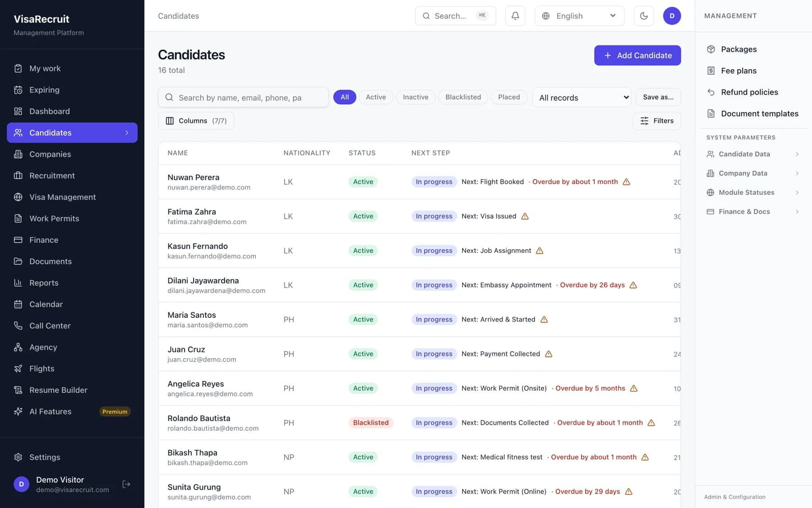Image resolution: width=812 pixels, height=508 pixels.
Task: Open notifications bell
Action: tap(515, 16)
